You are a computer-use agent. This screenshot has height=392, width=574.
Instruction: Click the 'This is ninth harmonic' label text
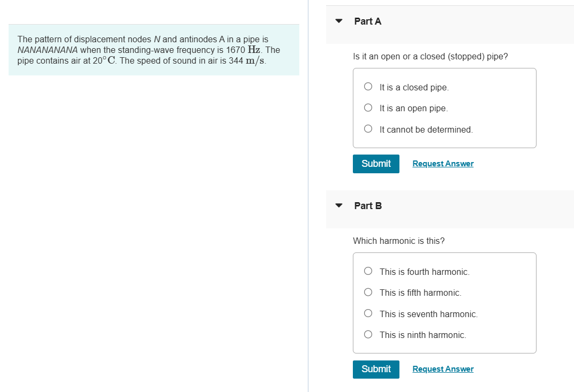click(422, 335)
